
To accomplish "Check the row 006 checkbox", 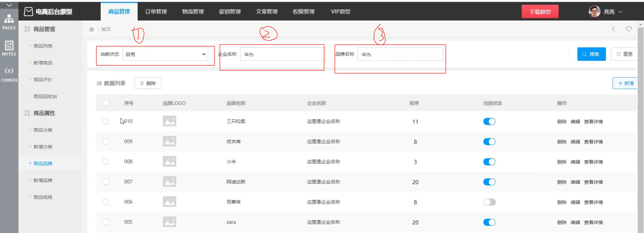I will click(x=106, y=202).
